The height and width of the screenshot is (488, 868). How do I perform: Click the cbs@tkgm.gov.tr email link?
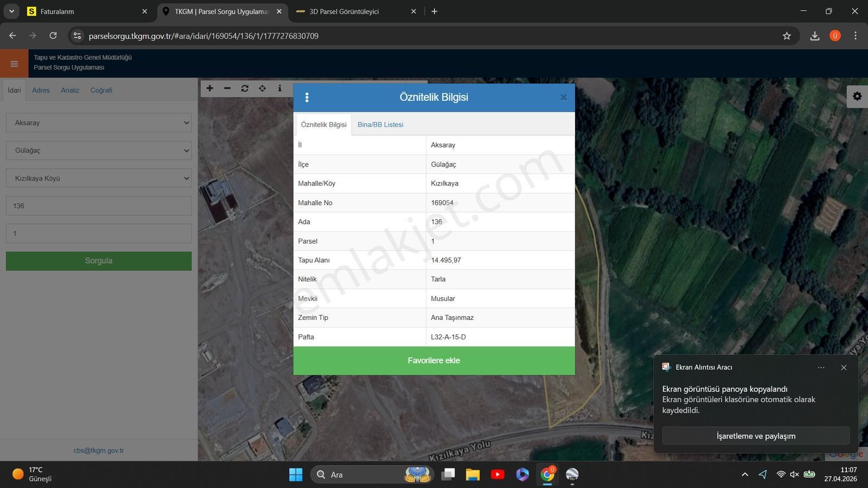[99, 451]
